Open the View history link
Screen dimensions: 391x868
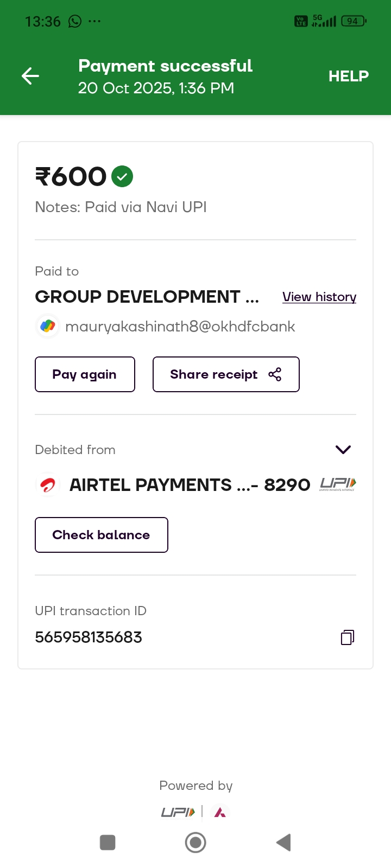319,297
